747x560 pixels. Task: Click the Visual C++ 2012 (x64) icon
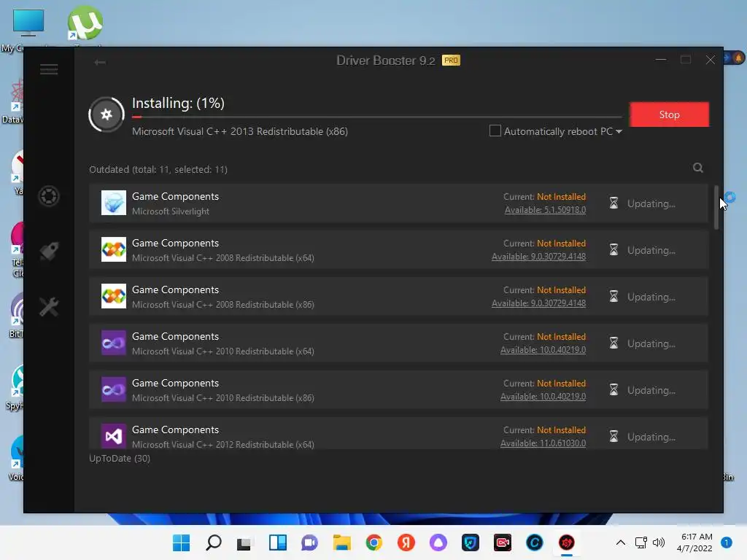113,436
